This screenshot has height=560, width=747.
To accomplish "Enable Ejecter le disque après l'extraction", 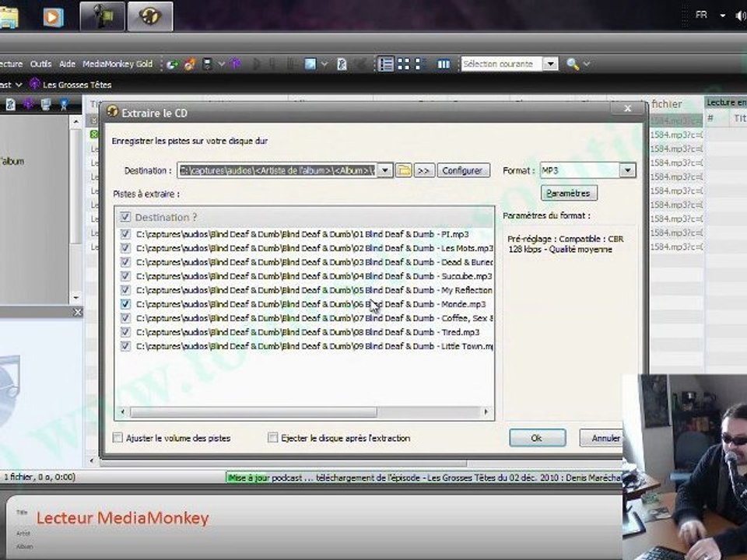I will [x=272, y=438].
